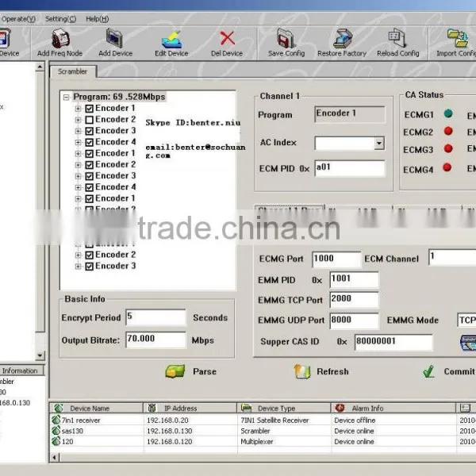This screenshot has width=476, height=476.
Task: Click the device icon beside sas130
Action: click(x=56, y=430)
